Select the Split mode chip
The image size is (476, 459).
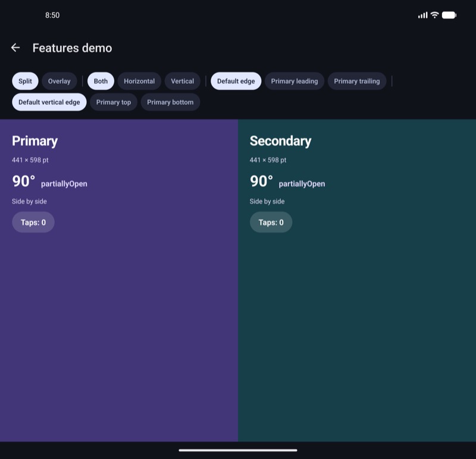coord(25,81)
